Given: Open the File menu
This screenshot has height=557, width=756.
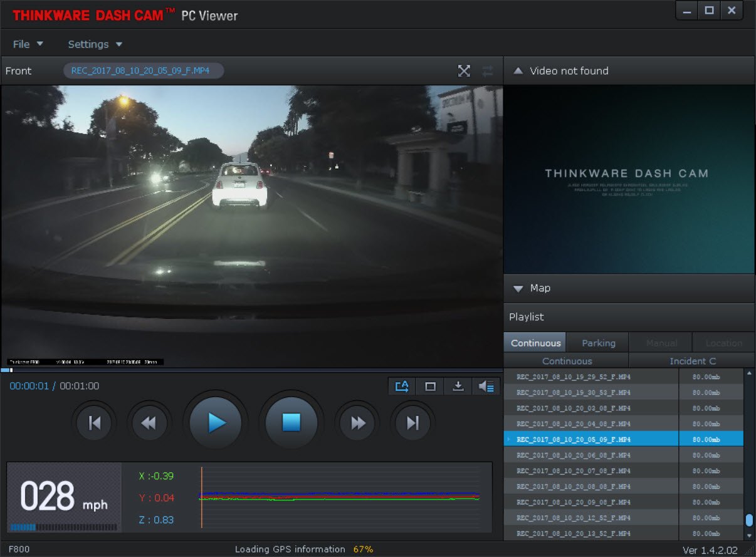Looking at the screenshot, I should click(28, 44).
